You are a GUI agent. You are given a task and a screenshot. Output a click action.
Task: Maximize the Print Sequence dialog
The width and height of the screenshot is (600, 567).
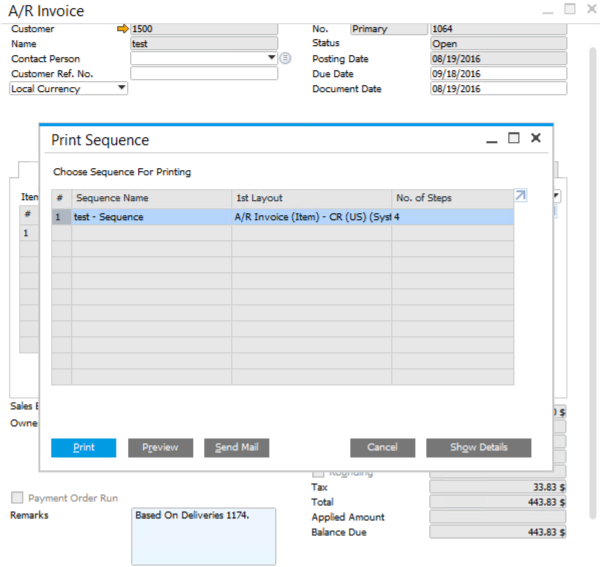pyautogui.click(x=514, y=139)
